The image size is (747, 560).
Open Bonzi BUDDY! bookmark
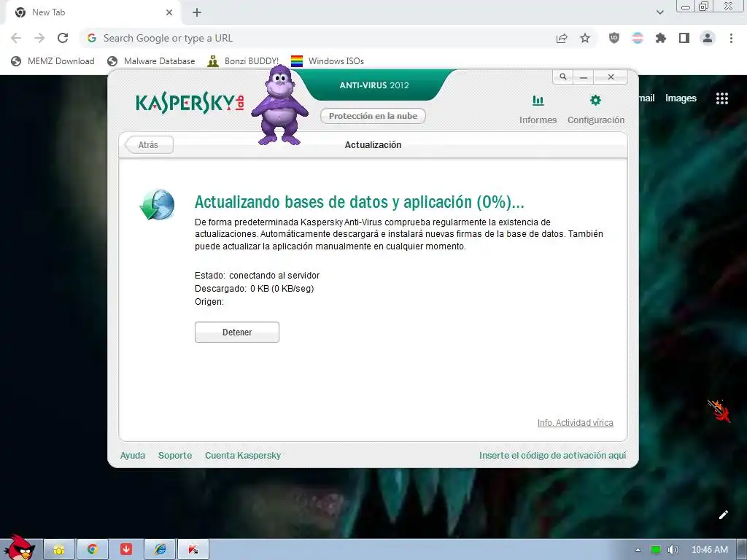[x=244, y=61]
